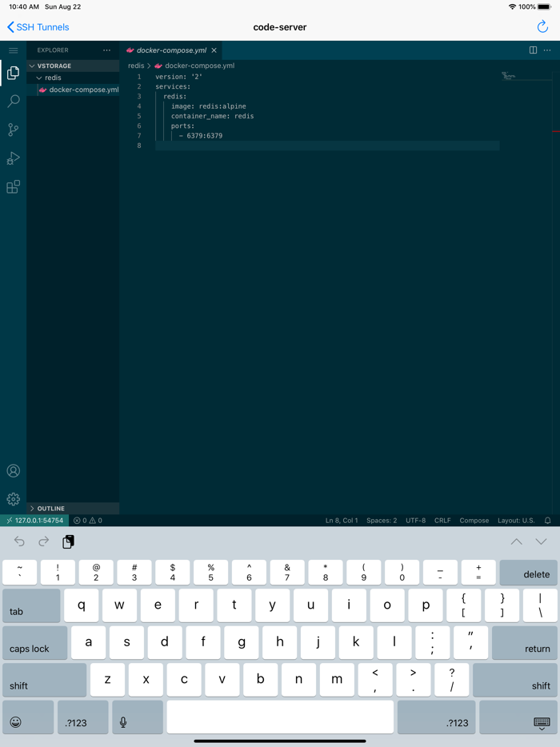Image resolution: width=560 pixels, height=747 pixels.
Task: Open keyboard Layout: U.S. status item
Action: [x=516, y=520]
